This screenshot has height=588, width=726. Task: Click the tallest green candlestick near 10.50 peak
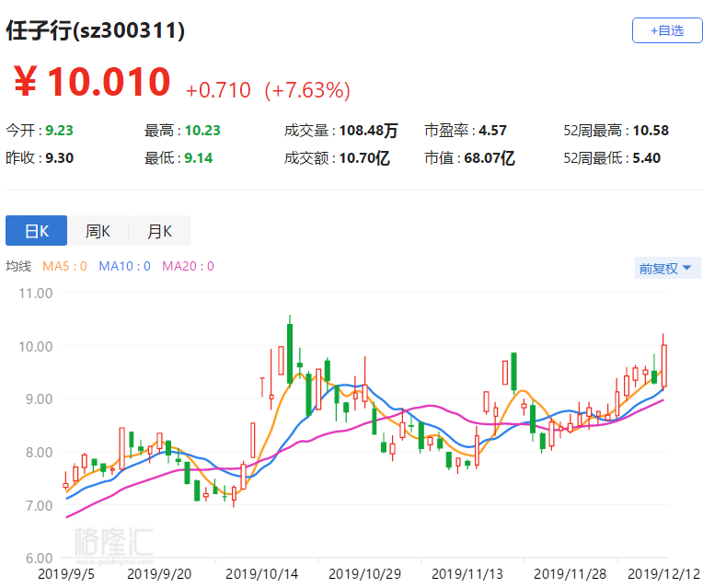click(x=290, y=353)
